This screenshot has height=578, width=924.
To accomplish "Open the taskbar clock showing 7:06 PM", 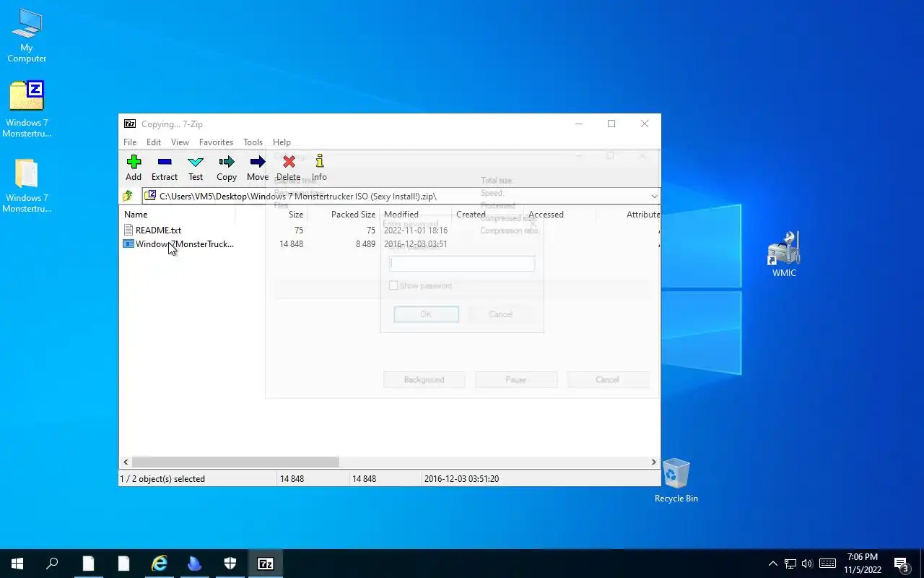I will click(863, 564).
